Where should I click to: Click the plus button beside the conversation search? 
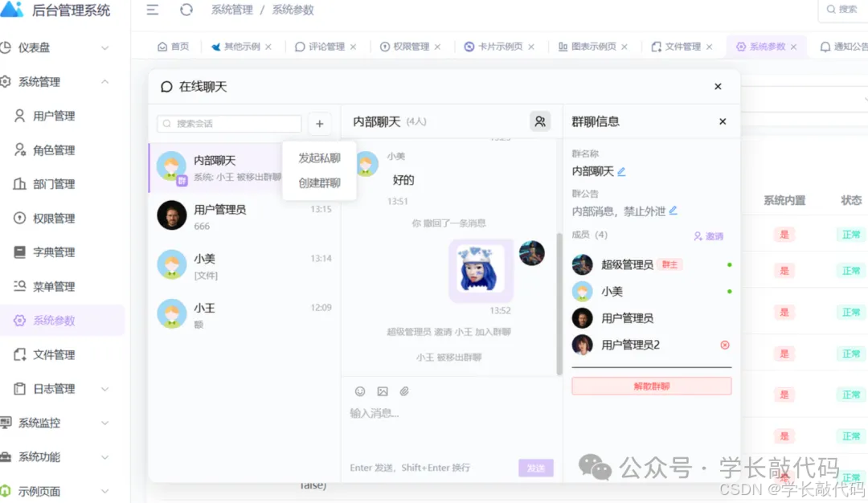pyautogui.click(x=319, y=124)
